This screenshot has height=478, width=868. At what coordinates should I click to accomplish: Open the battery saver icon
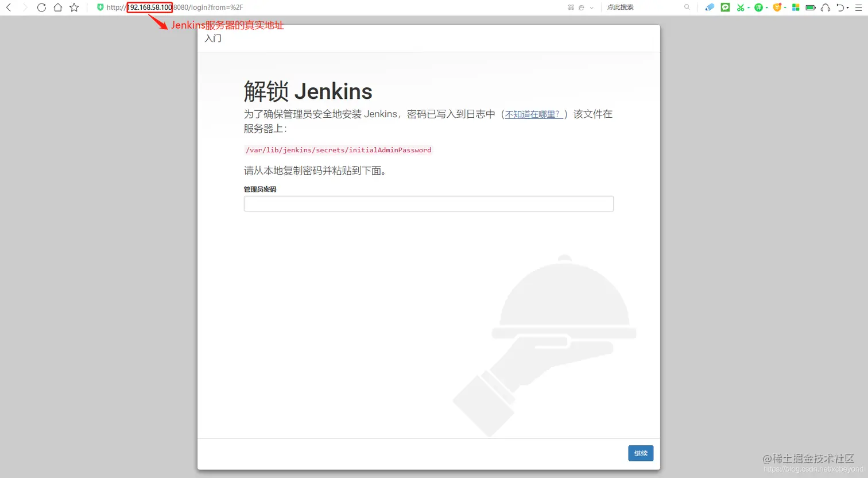click(811, 7)
